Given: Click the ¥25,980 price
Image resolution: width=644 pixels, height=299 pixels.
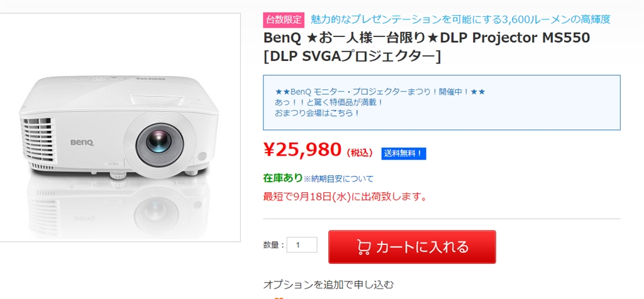Looking at the screenshot, I should pos(302,149).
